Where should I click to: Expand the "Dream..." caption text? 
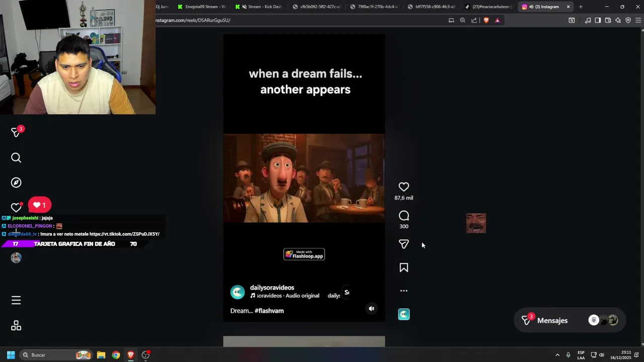(x=242, y=311)
